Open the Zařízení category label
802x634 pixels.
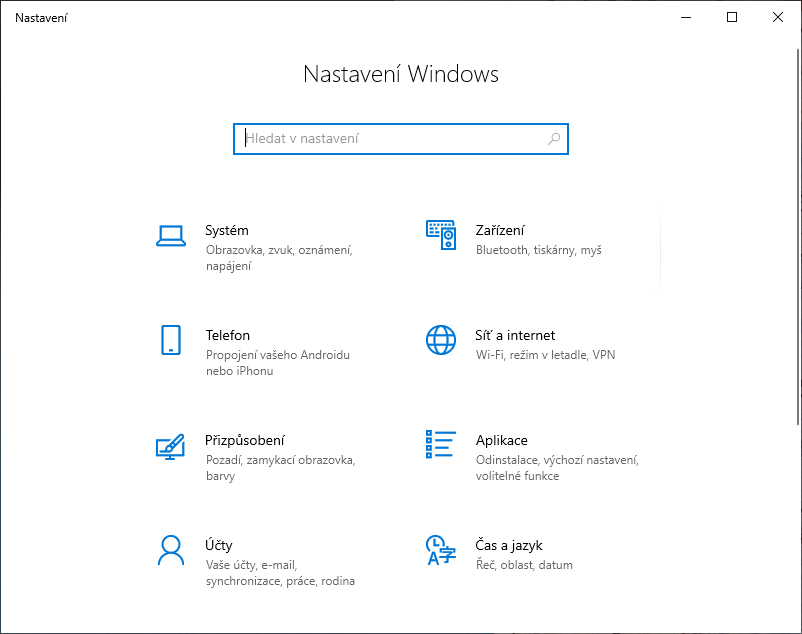500,230
